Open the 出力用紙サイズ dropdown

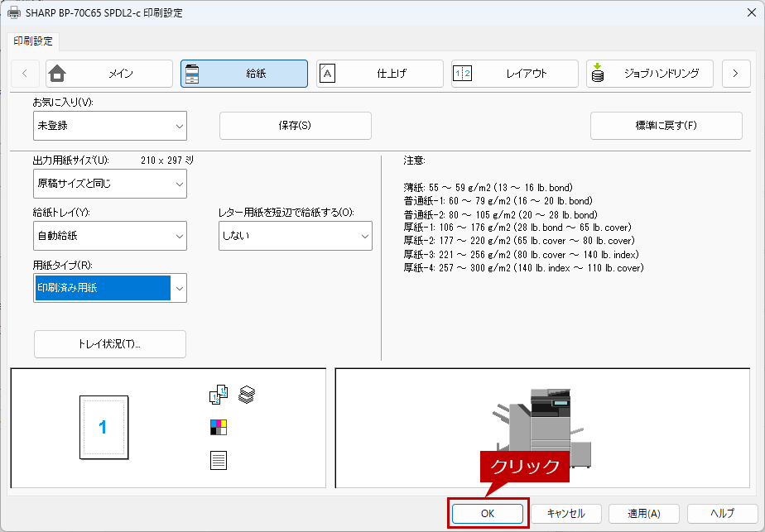[110, 184]
